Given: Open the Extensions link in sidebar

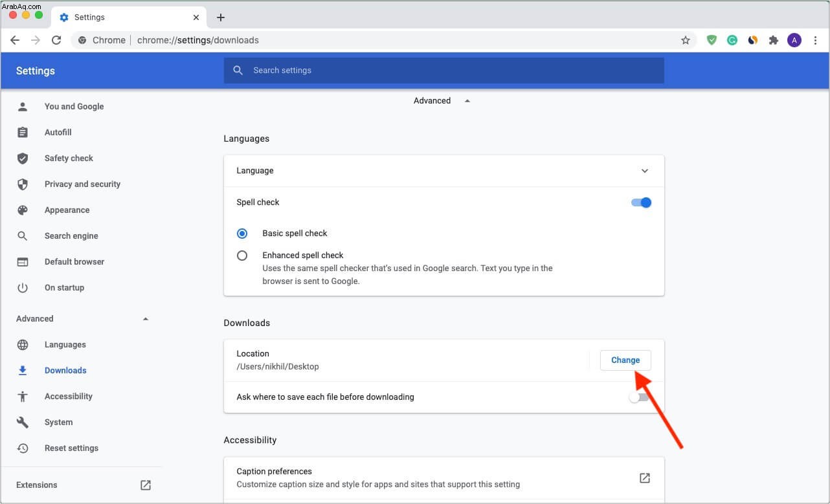Looking at the screenshot, I should 37,485.
